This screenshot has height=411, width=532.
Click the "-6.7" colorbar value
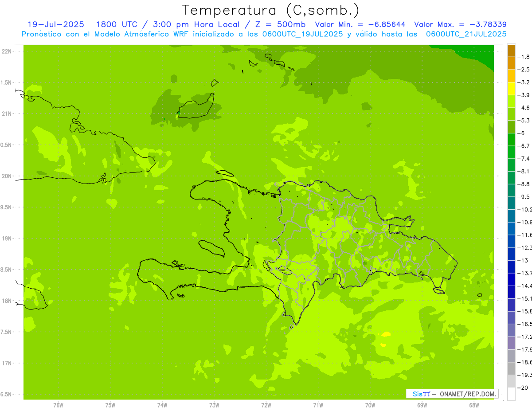[x=524, y=146]
